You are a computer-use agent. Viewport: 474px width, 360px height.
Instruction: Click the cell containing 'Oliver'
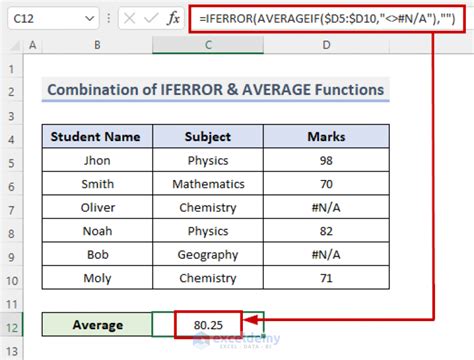97,207
